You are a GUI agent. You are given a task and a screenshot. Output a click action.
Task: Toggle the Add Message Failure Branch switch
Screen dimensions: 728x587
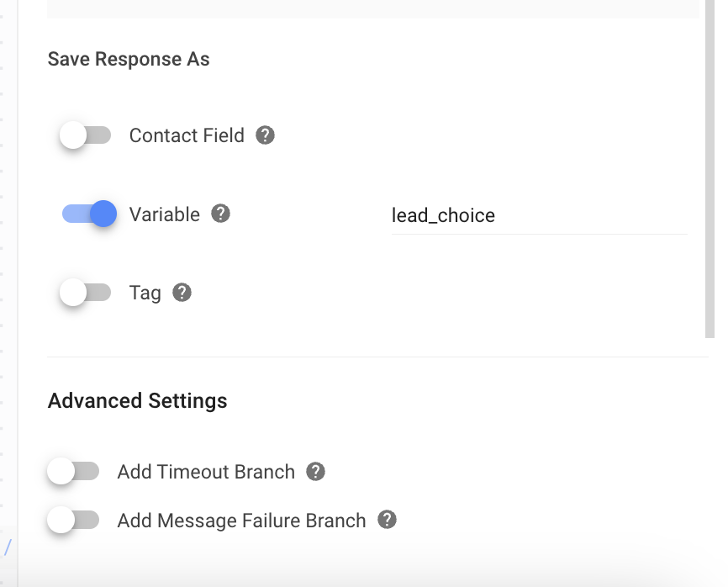73,521
